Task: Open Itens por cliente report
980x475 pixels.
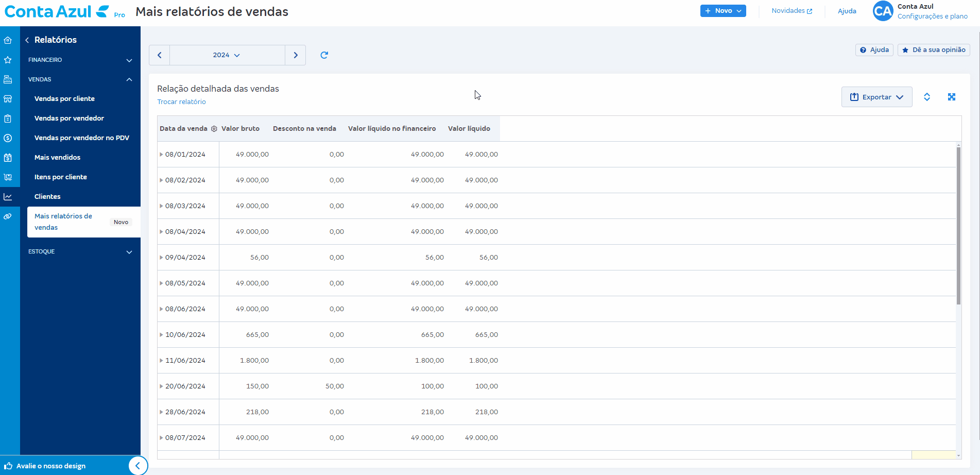Action: pyautogui.click(x=61, y=177)
